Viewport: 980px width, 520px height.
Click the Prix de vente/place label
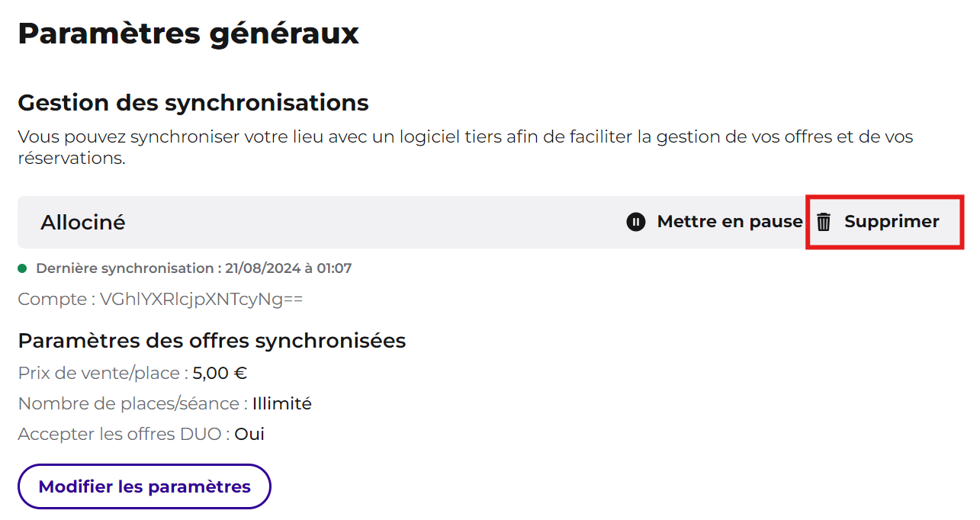pos(103,373)
